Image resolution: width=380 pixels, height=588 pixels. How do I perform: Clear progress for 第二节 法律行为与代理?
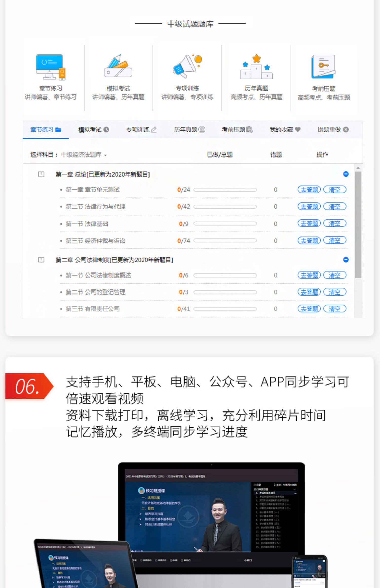(335, 207)
